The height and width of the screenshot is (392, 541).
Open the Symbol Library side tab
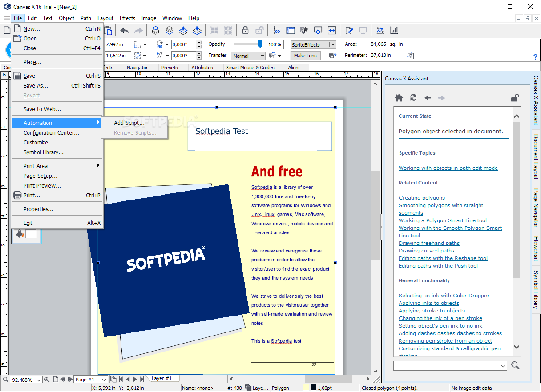point(536,289)
